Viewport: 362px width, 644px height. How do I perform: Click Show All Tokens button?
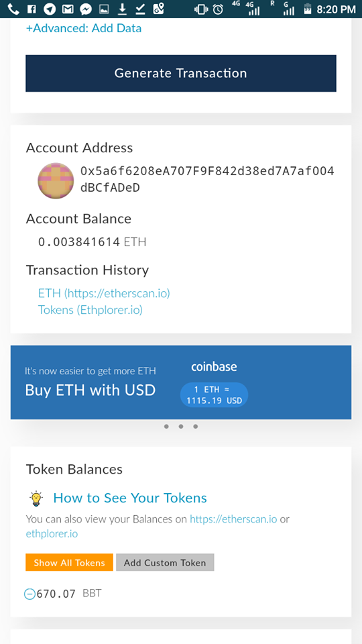coord(69,562)
